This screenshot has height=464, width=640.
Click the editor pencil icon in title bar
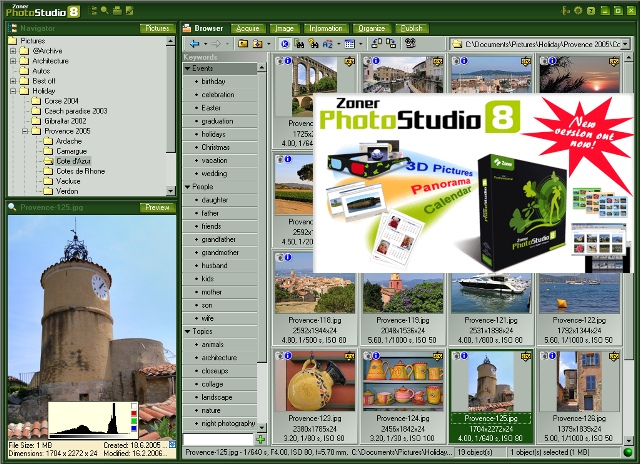click(x=130, y=11)
